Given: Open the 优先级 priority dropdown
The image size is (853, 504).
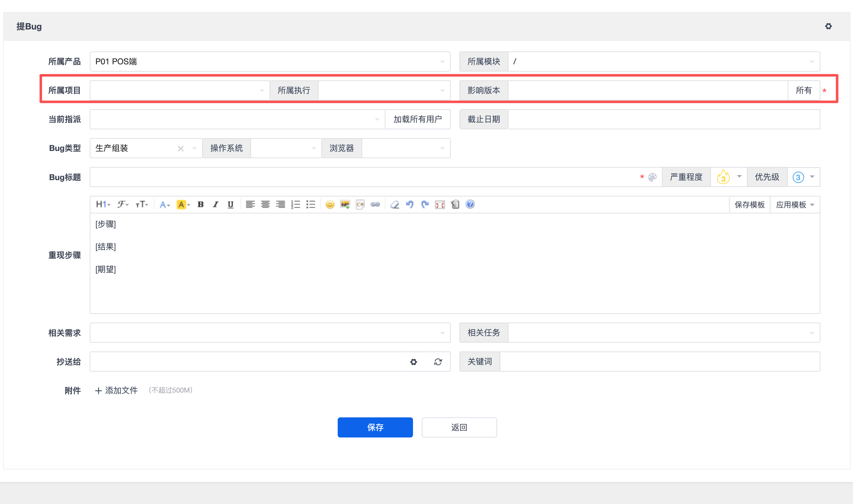Looking at the screenshot, I should pos(803,177).
